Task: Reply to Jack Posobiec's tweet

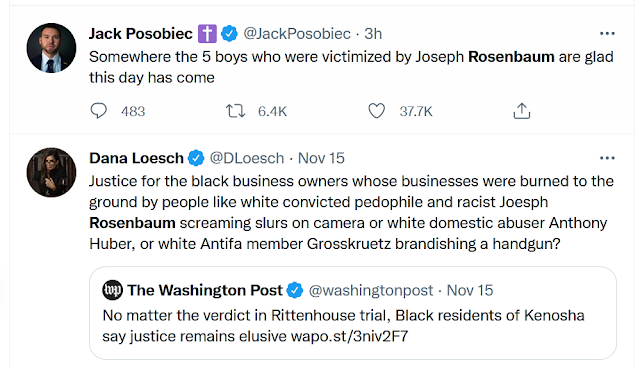Action: click(x=98, y=111)
